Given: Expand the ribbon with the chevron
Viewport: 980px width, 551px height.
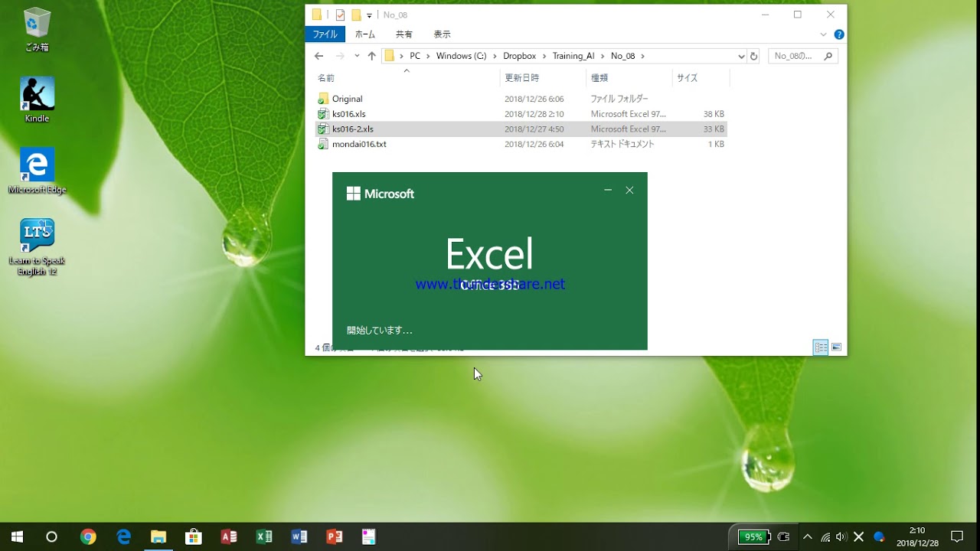Looking at the screenshot, I should coord(824,34).
